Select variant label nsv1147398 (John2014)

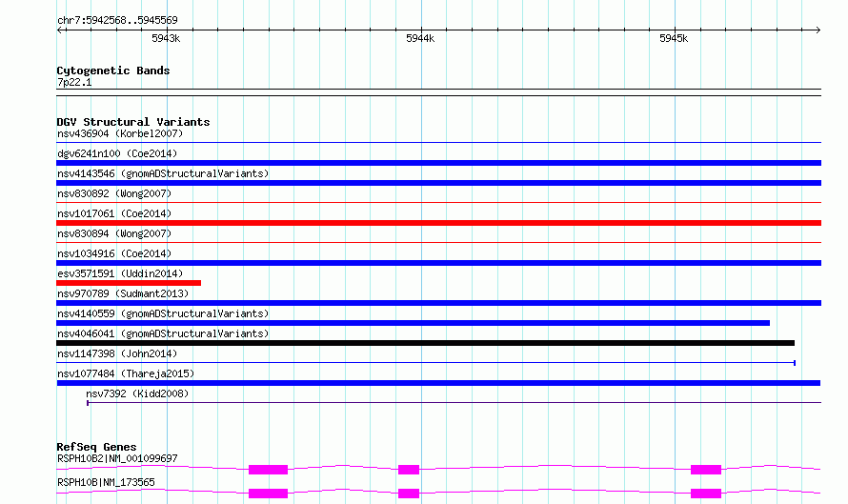[x=117, y=353]
